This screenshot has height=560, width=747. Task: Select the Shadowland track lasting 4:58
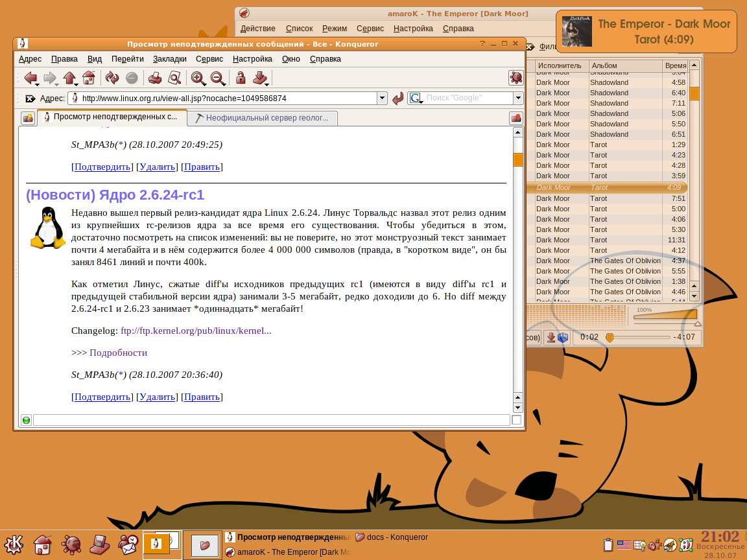coord(608,82)
